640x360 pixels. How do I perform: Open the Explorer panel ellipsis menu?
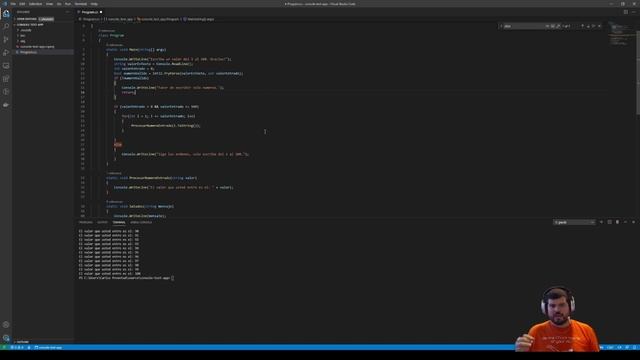pyautogui.click(x=68, y=12)
